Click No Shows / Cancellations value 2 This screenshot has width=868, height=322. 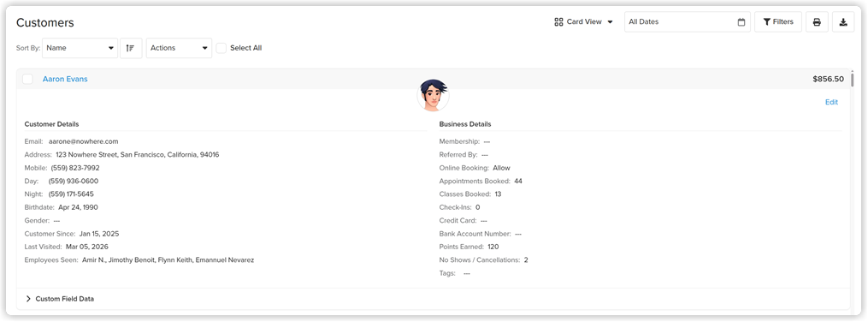point(526,260)
